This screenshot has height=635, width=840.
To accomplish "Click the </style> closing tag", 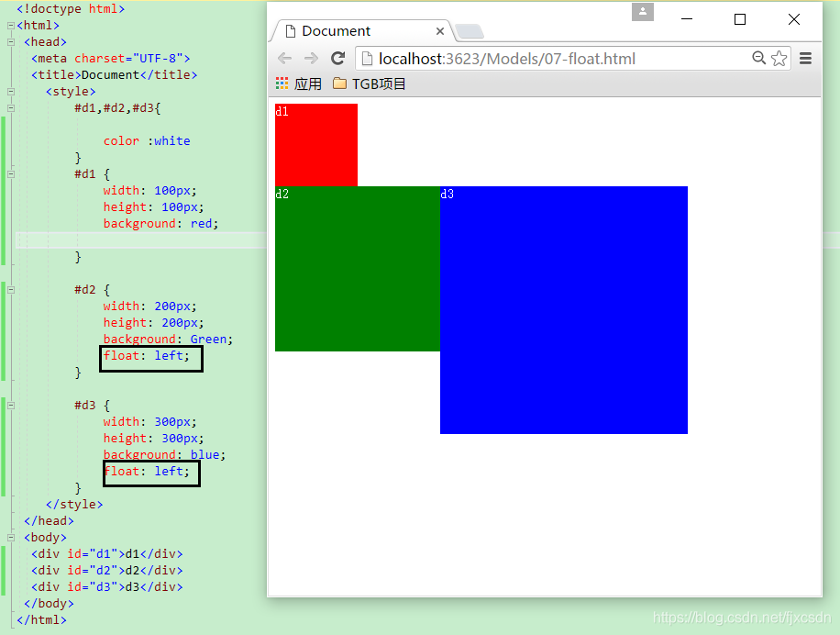I will tap(74, 505).
